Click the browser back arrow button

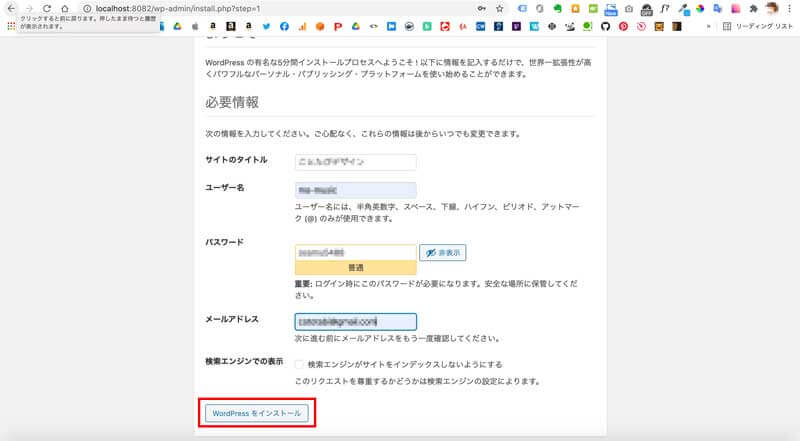tap(10, 8)
